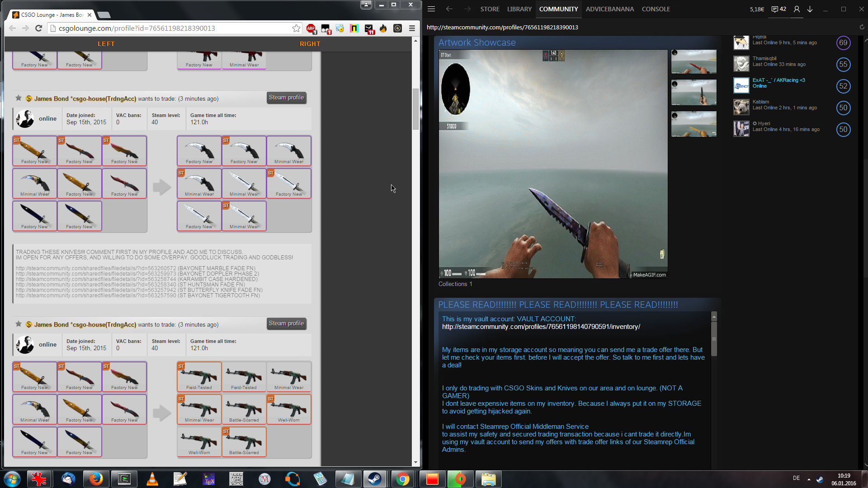868x488 pixels.
Task: Show hidden system tray icons
Action: (x=809, y=479)
